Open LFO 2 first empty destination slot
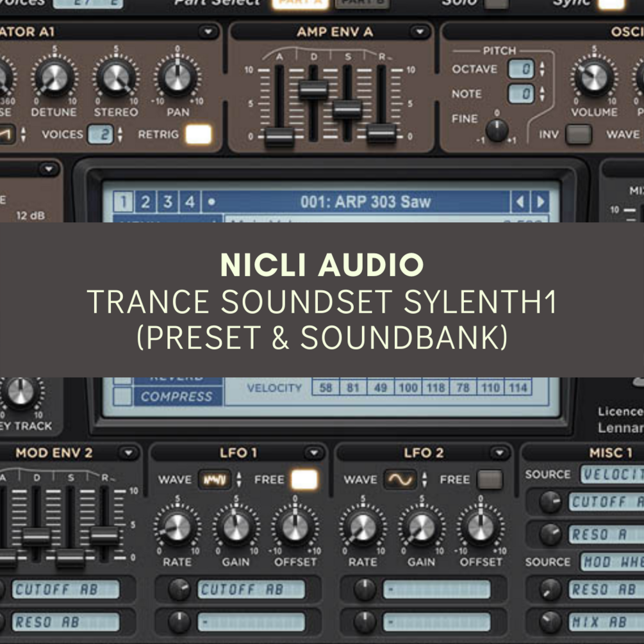The image size is (644, 644). 436,590
